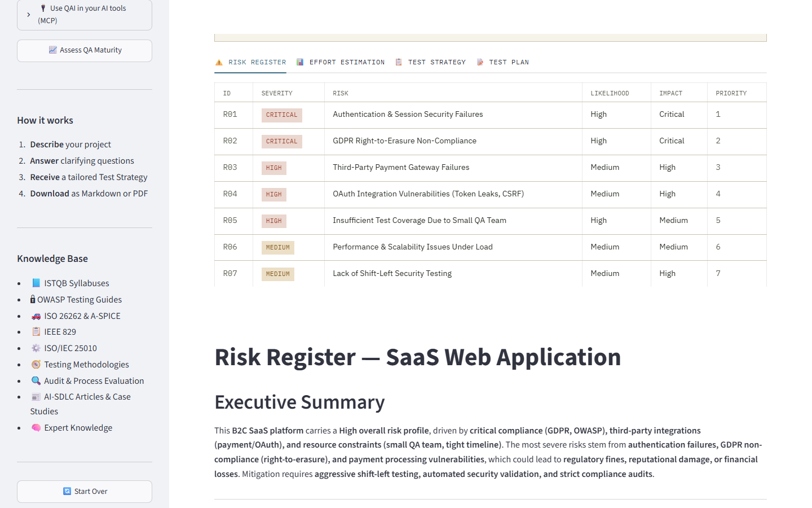Image resolution: width=812 pixels, height=508 pixels.
Task: Click the Risk Register — SaaS Web Application heading
Action: pyautogui.click(x=417, y=357)
